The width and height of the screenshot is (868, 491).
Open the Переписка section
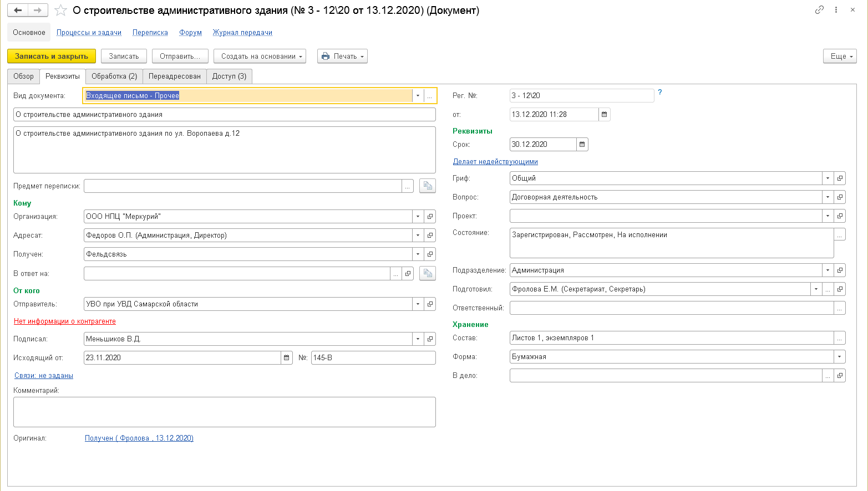tap(150, 33)
